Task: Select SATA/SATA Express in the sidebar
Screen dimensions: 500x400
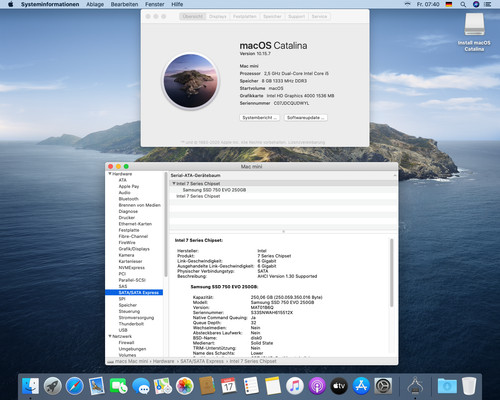Action: pos(134,292)
